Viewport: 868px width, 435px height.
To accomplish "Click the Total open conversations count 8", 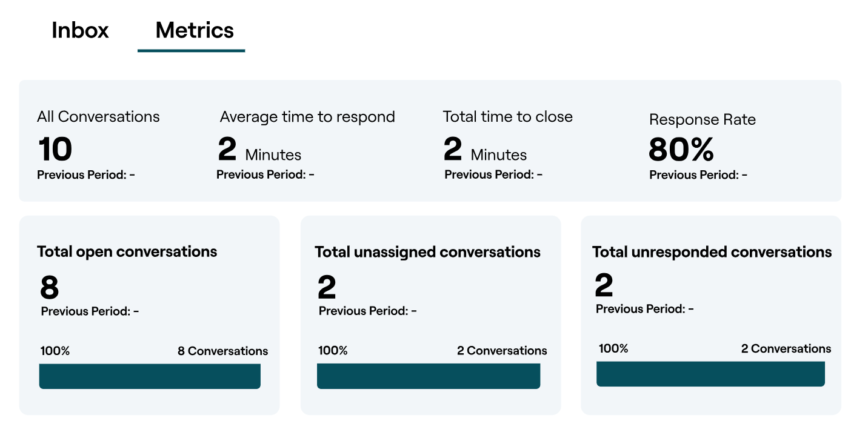I will click(x=45, y=287).
